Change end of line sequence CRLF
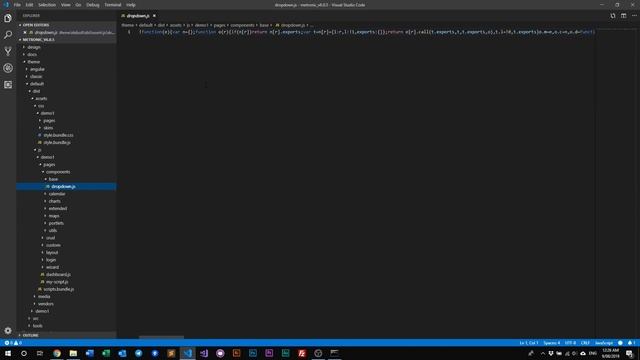 pos(585,343)
